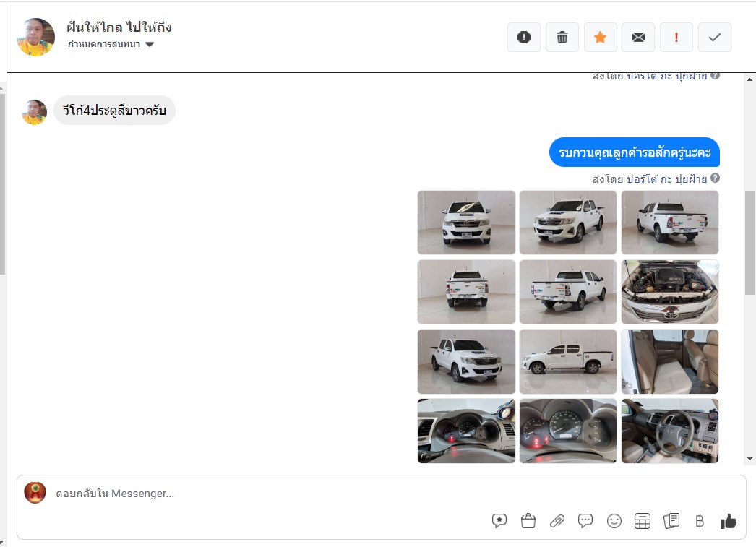756x547 pixels.
Task: Flag conversation with red exclamation priority
Action: click(676, 37)
